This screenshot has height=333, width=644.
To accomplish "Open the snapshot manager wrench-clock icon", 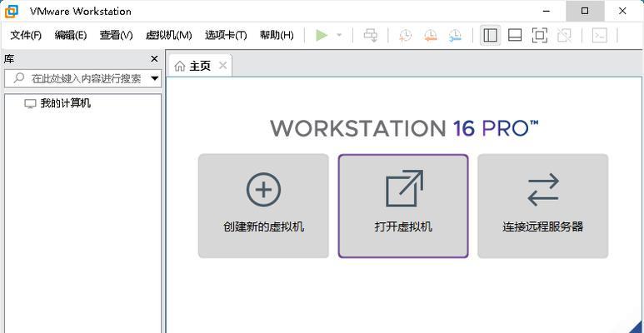I will pos(455,35).
